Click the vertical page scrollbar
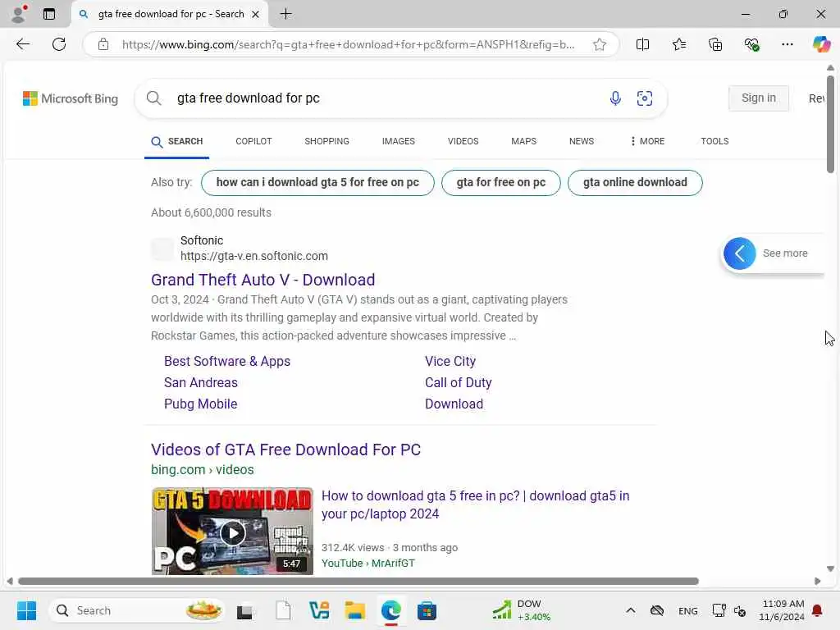The image size is (840, 630). click(830, 125)
